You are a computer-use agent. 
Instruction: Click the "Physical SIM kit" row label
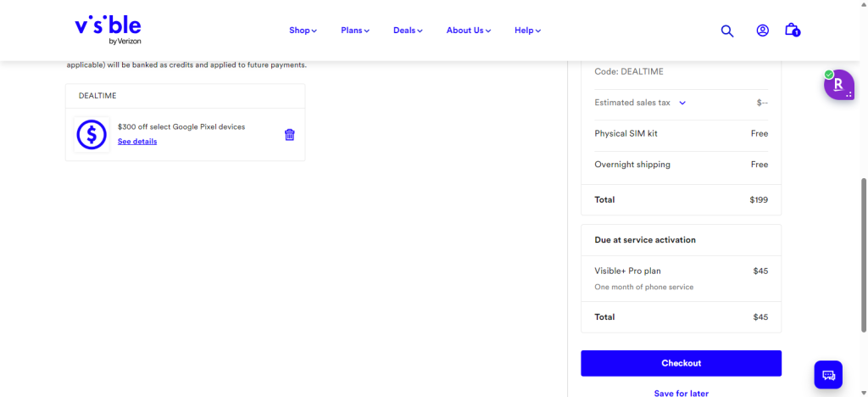(x=626, y=133)
